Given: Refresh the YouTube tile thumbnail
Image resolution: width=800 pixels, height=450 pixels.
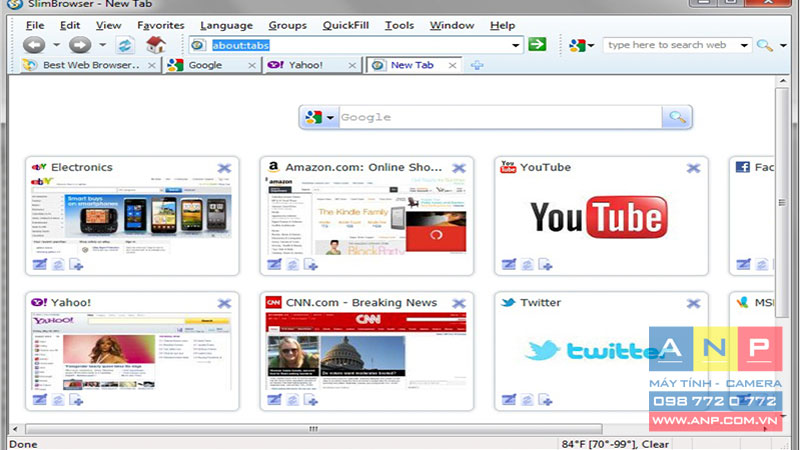Looking at the screenshot, I should 527,264.
